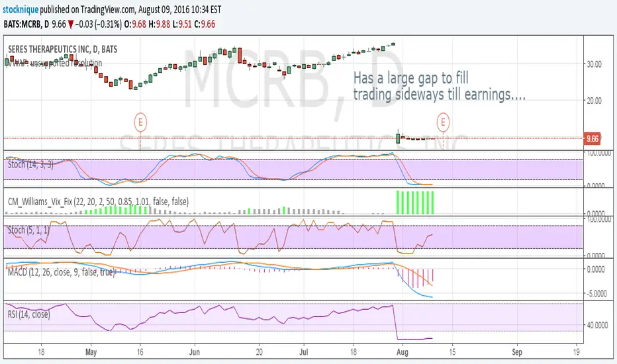Click the O:9.68 open value
617x364 pixels.
[x=135, y=24]
